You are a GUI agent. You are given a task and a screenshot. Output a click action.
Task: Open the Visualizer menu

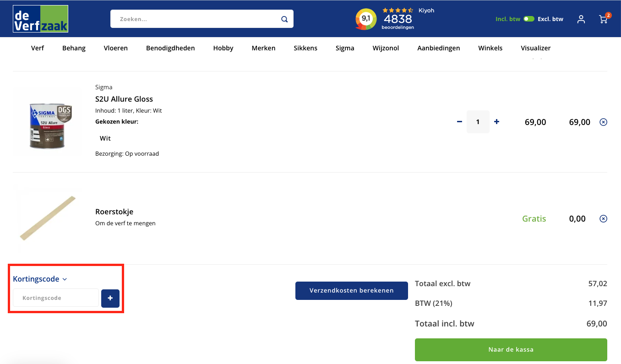535,48
